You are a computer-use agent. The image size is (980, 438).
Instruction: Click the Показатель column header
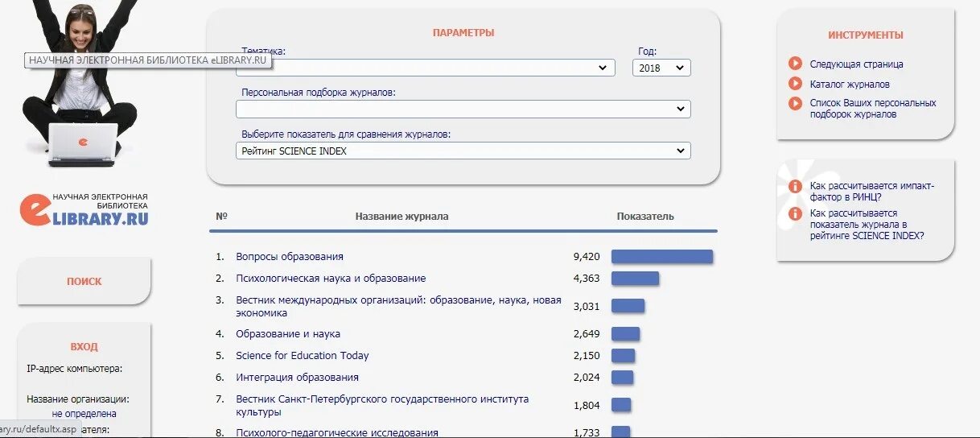click(x=645, y=217)
